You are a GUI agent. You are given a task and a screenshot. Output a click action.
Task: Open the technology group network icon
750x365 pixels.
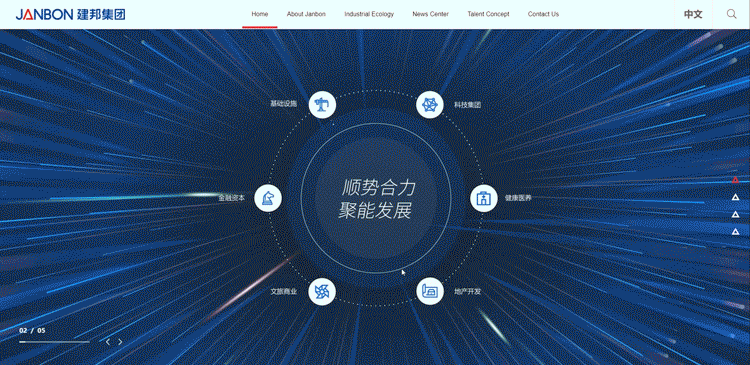pyautogui.click(x=430, y=104)
